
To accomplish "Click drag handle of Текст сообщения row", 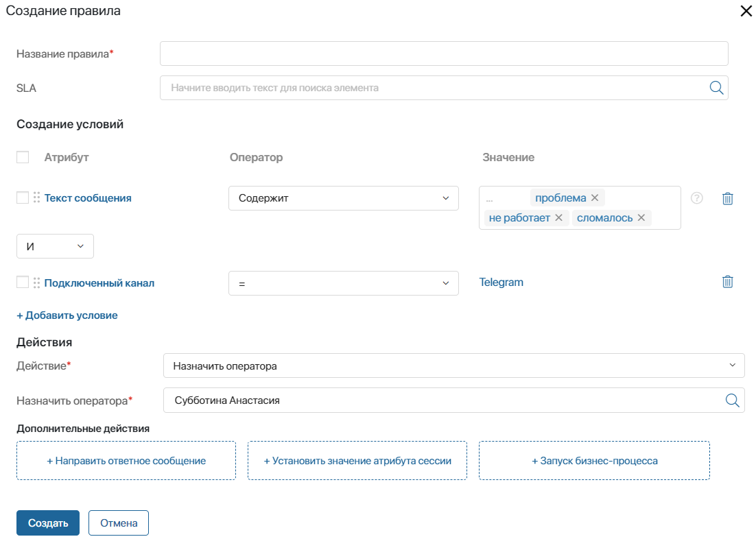I will 37,197.
